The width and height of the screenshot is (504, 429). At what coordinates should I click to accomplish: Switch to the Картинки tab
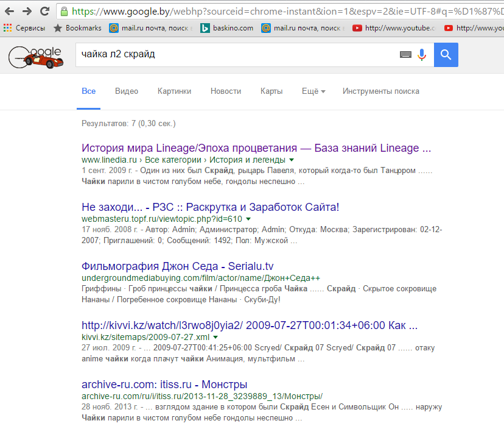[x=174, y=91]
